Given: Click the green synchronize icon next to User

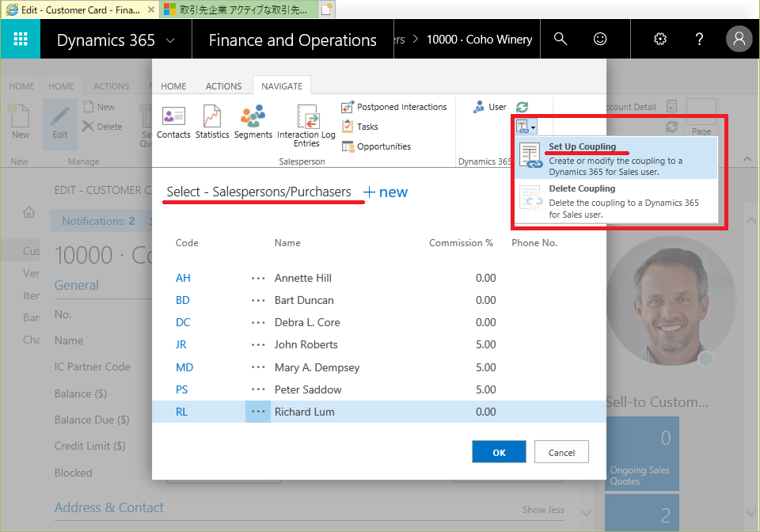Looking at the screenshot, I should pos(522,107).
